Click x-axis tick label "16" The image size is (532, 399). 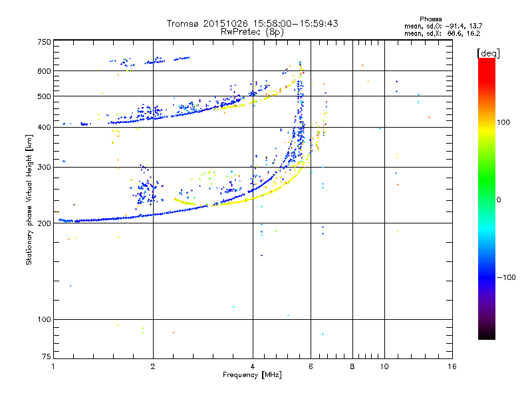[x=452, y=366]
